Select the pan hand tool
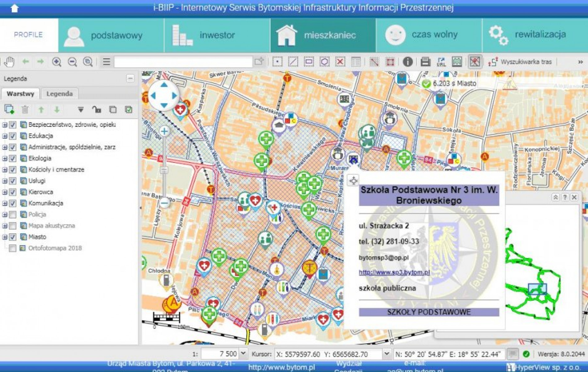The width and height of the screenshot is (588, 372). click(x=9, y=62)
